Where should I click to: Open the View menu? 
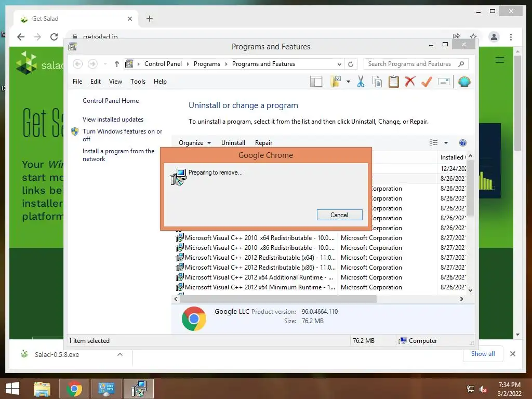tap(115, 82)
